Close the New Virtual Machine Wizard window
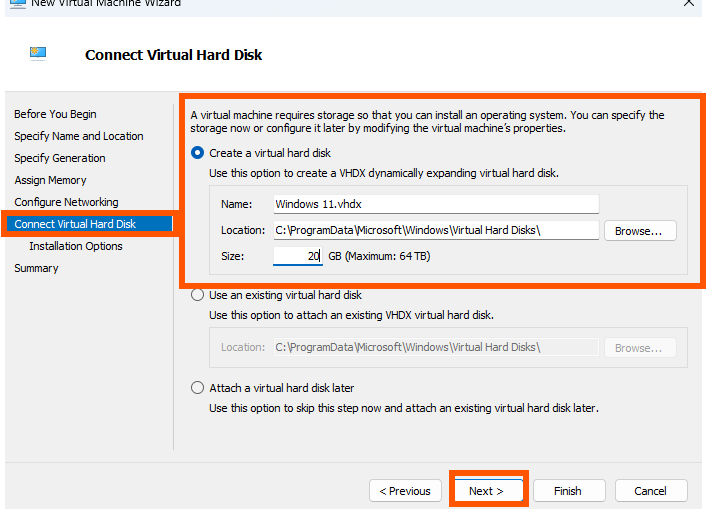Viewport: 706px width, 509px height. pos(688,4)
